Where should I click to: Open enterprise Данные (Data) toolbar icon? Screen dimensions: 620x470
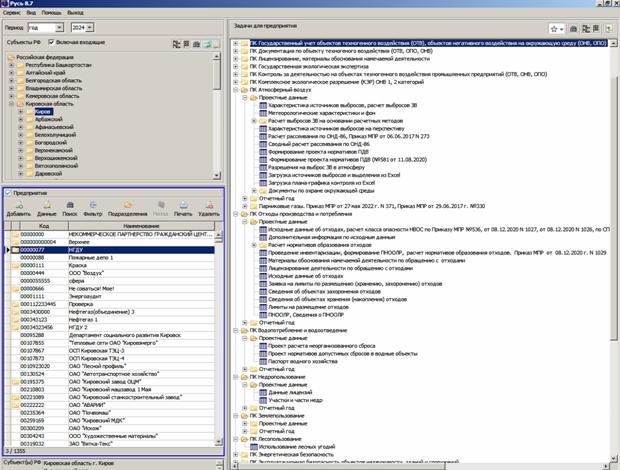(x=46, y=208)
